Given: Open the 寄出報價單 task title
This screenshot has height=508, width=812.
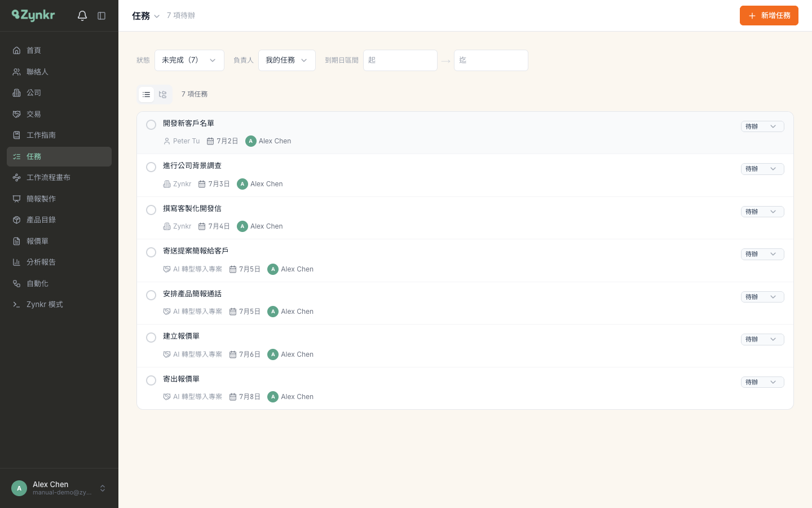Looking at the screenshot, I should pyautogui.click(x=181, y=379).
